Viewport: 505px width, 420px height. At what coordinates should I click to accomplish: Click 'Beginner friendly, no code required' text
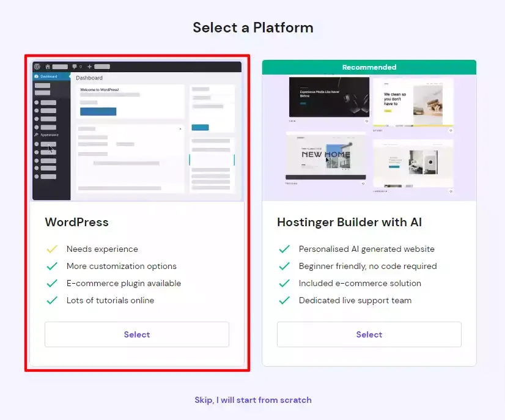pyautogui.click(x=368, y=266)
